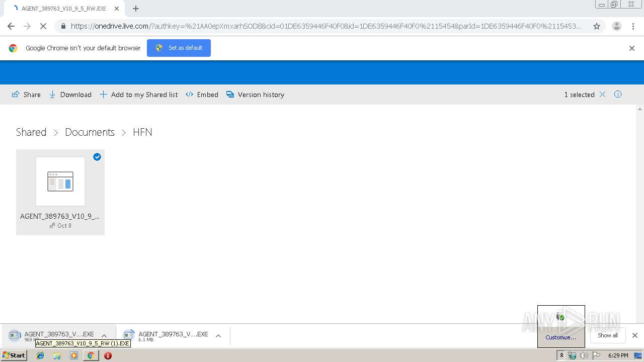
Task: Open Version history for the file
Action: [255, 95]
